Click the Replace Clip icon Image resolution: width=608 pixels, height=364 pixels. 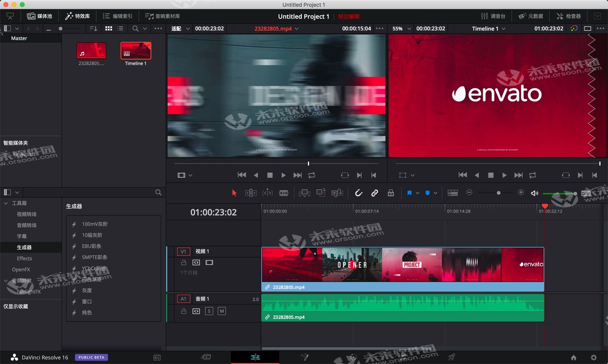click(x=337, y=193)
